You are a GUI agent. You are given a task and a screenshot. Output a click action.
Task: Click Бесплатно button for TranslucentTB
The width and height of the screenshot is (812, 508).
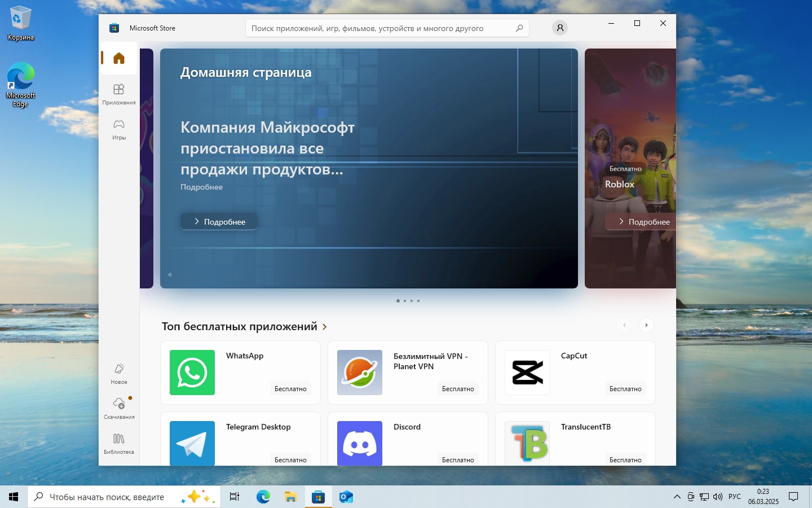(625, 459)
